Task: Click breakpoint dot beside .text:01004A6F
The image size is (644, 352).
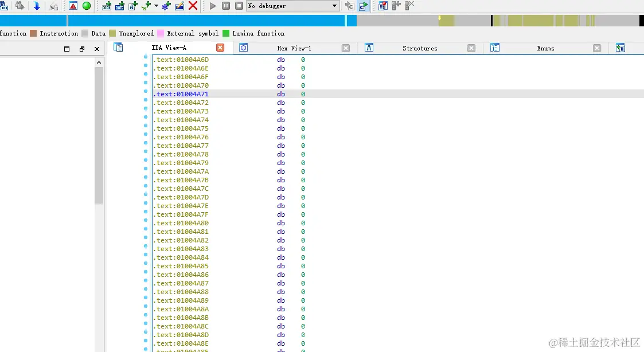Action: [x=146, y=74]
